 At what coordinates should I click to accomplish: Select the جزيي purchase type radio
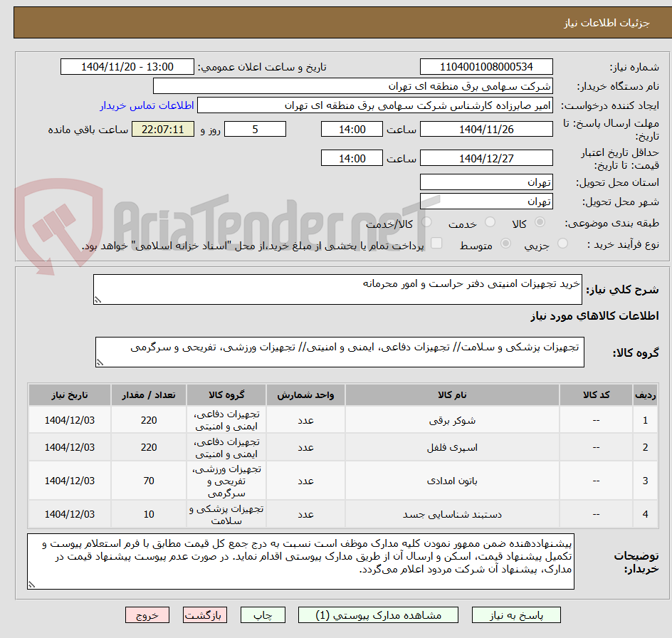562,244
